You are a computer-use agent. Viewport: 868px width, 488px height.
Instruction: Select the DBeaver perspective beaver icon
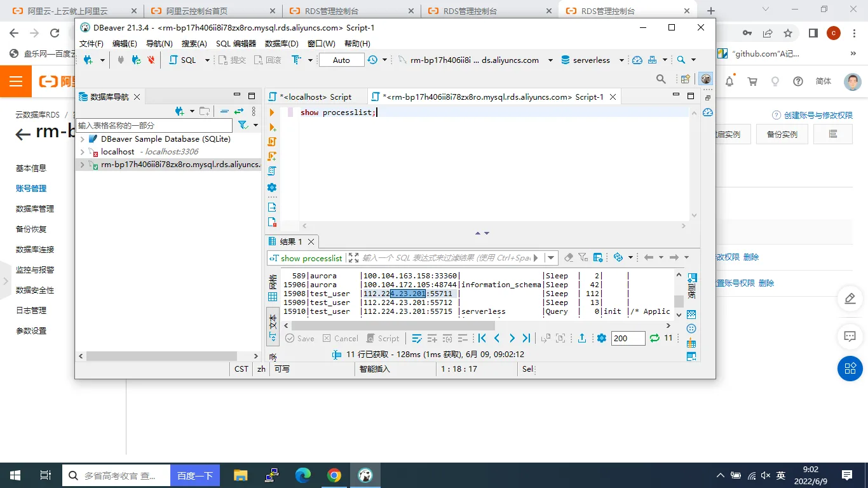coord(705,79)
